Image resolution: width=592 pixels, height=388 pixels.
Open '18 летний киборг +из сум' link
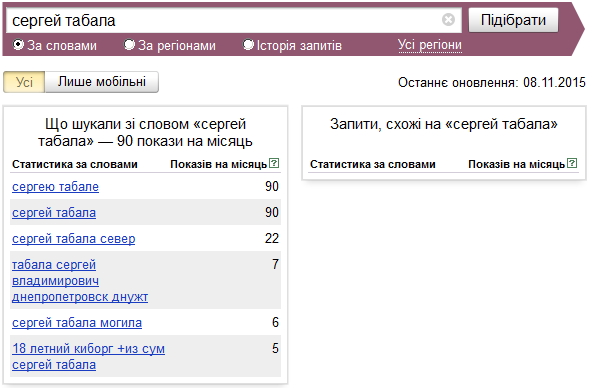click(88, 357)
